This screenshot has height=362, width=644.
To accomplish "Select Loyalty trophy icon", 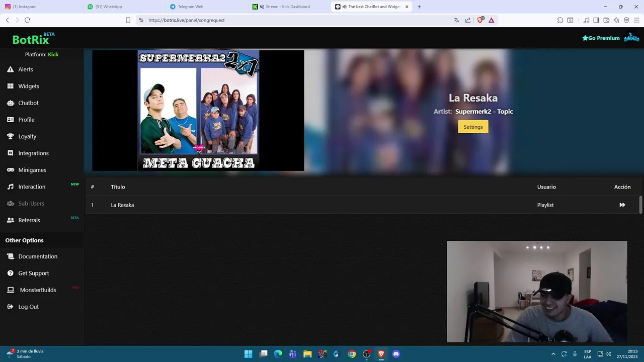I will pyautogui.click(x=10, y=136).
